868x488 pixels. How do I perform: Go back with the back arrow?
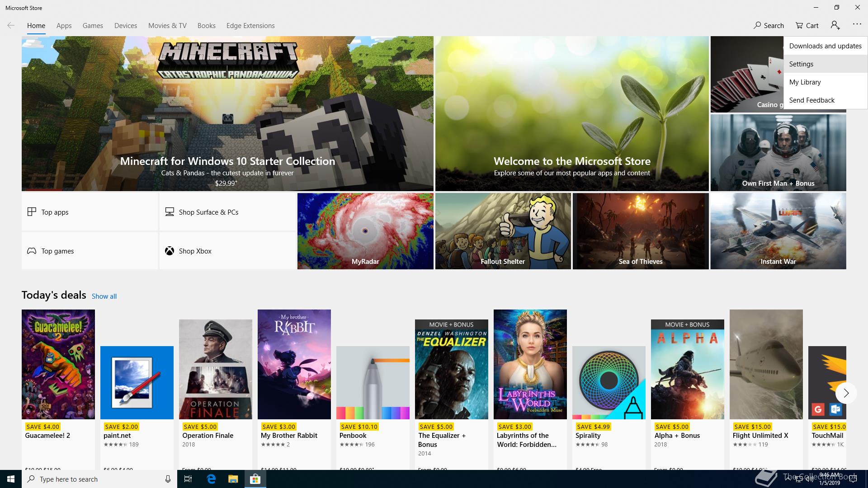pos(11,25)
